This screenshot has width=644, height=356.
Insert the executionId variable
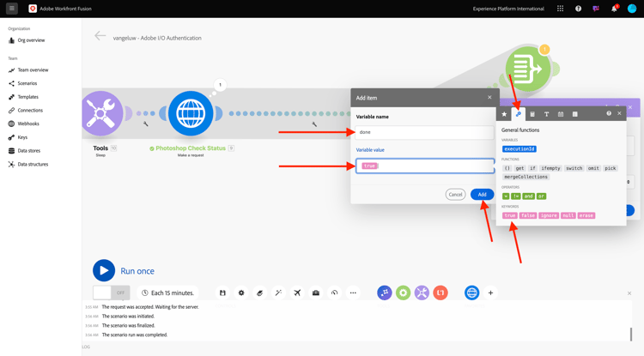(x=519, y=149)
